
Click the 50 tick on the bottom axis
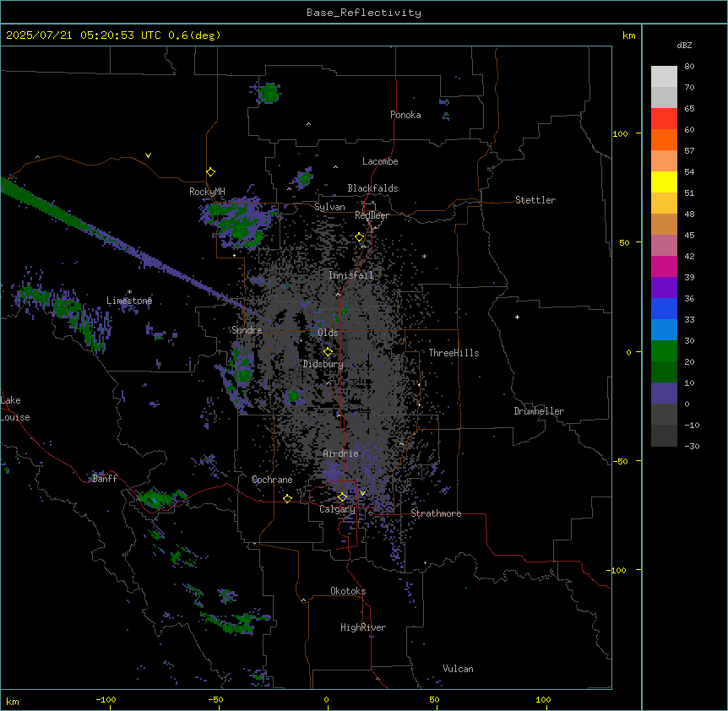pos(434,699)
